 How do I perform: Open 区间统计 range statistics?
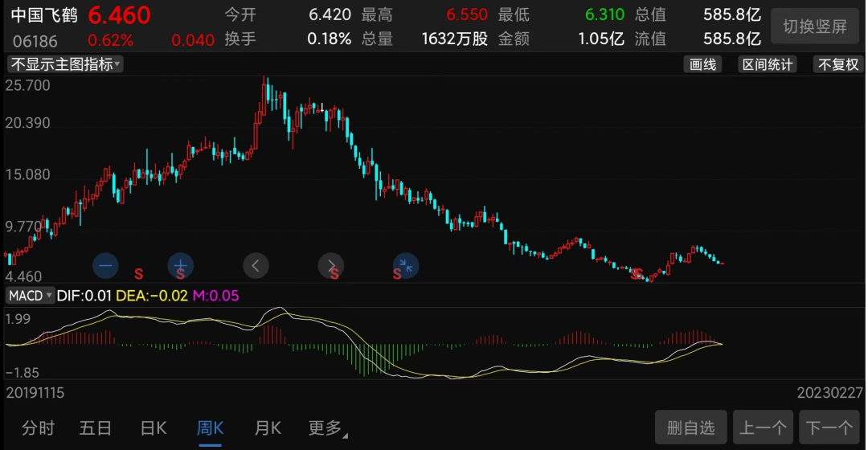[768, 64]
